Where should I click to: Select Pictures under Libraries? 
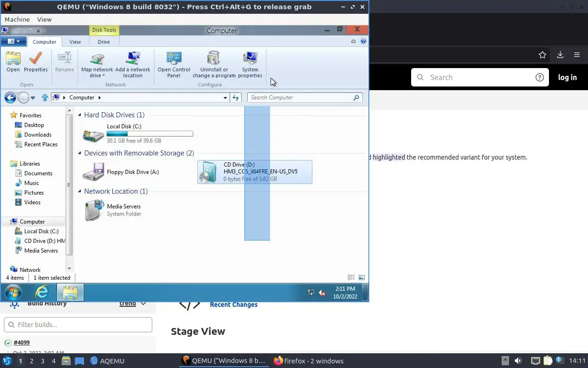click(34, 193)
